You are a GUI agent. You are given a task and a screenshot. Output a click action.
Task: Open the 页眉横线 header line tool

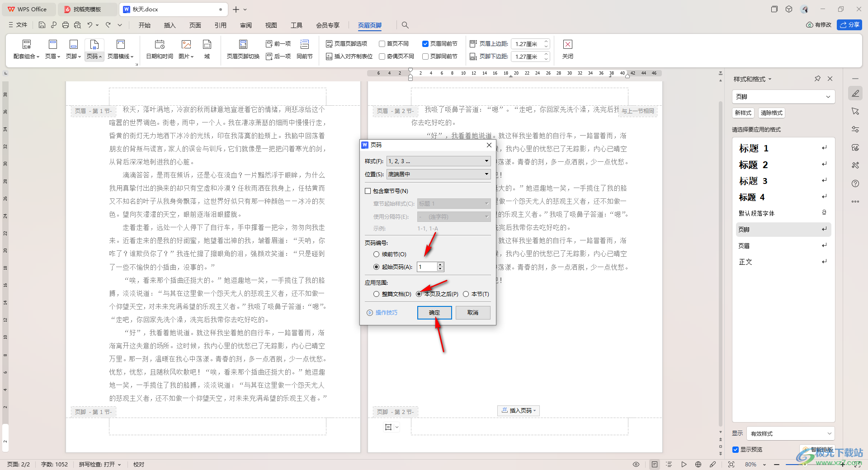tap(120, 49)
